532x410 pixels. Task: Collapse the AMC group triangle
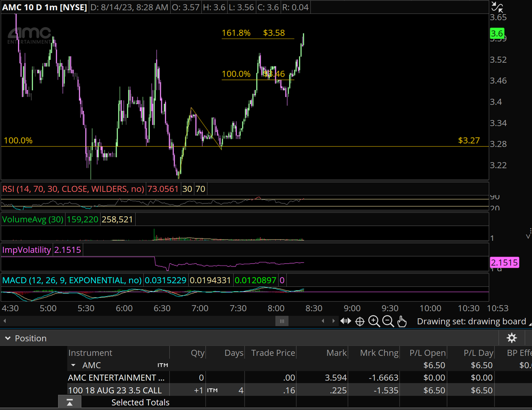point(74,366)
